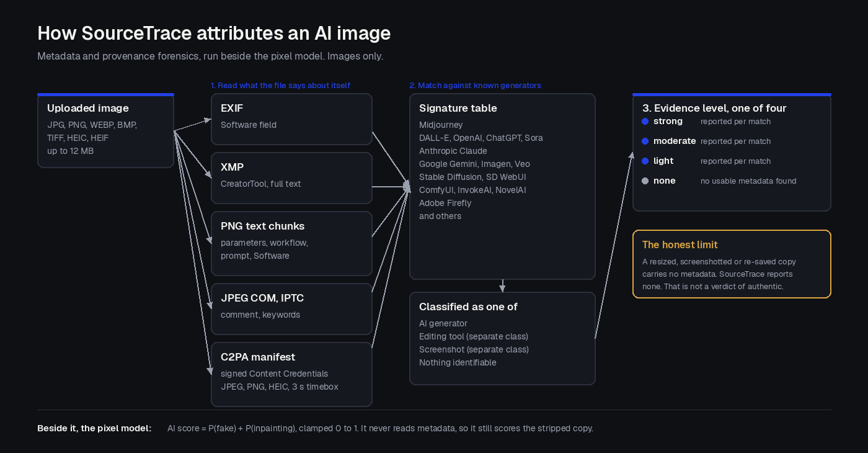Select 'AI generator' classification line
The width and height of the screenshot is (868, 453).
point(443,323)
